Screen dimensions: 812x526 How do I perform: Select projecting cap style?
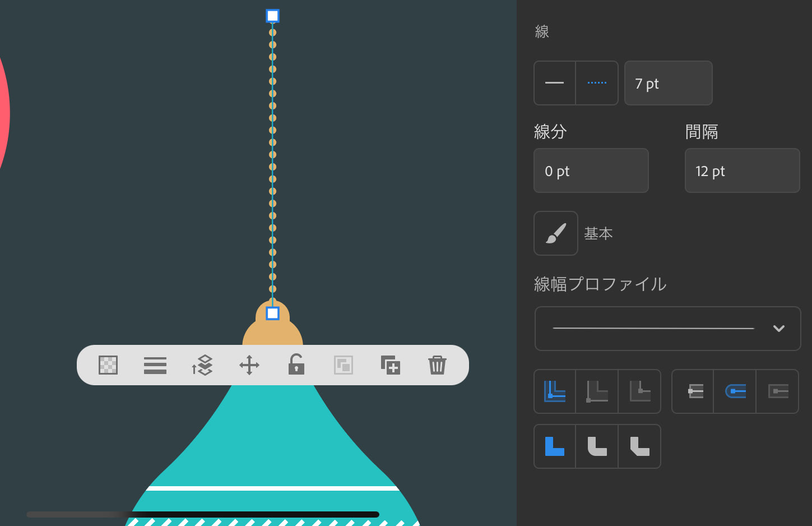pyautogui.click(x=777, y=391)
